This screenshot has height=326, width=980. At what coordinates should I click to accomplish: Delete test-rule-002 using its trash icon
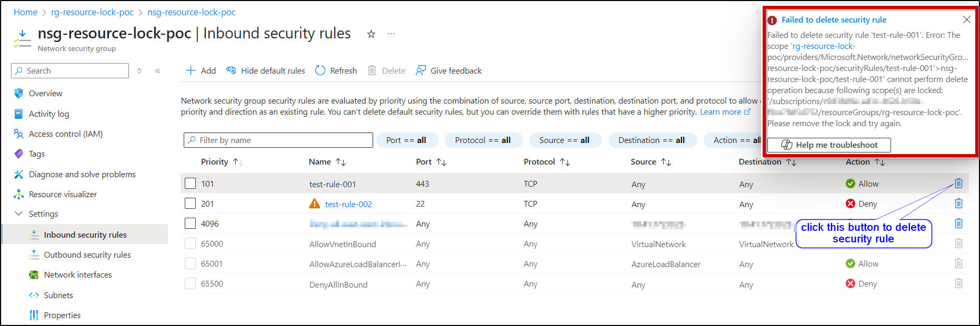tap(958, 203)
